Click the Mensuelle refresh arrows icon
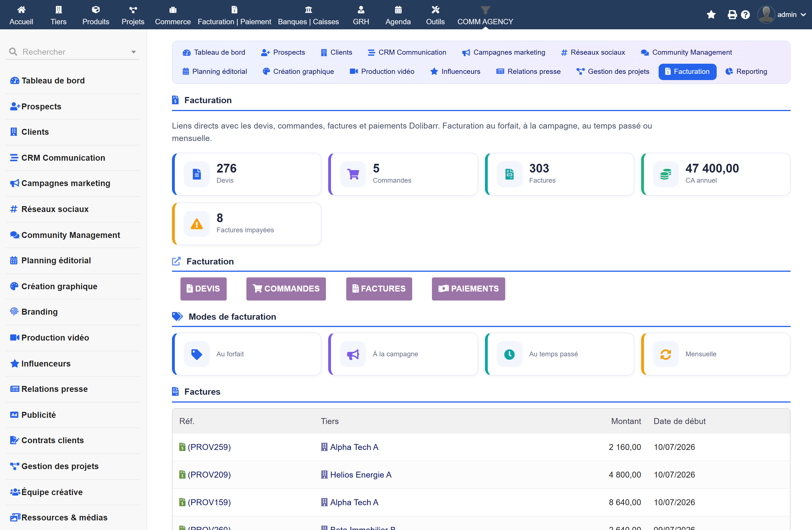 click(666, 354)
